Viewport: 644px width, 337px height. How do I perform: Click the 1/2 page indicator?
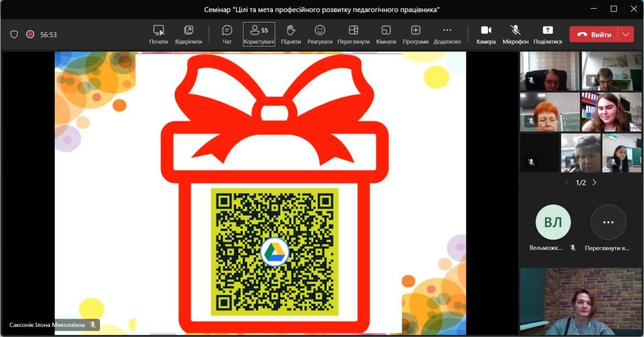pyautogui.click(x=580, y=183)
